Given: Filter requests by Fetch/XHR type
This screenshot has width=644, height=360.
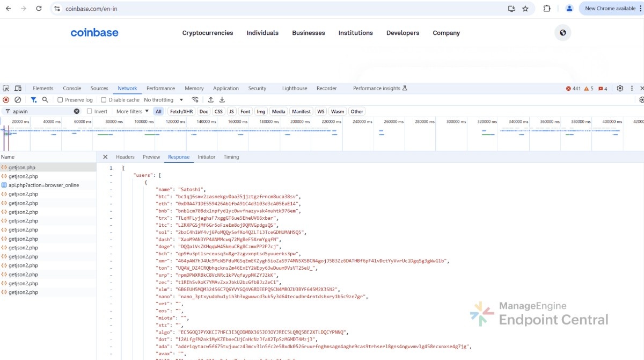Looking at the screenshot, I should (181, 111).
